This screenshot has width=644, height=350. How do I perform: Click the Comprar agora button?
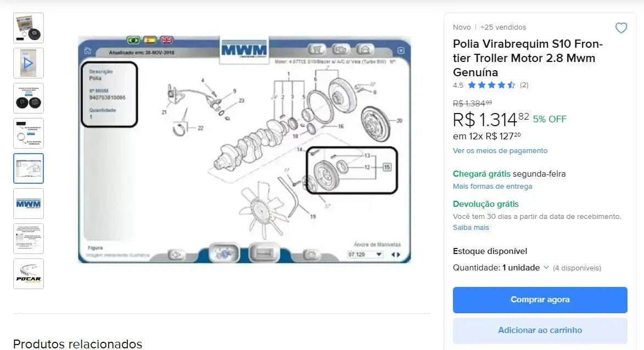click(x=540, y=300)
